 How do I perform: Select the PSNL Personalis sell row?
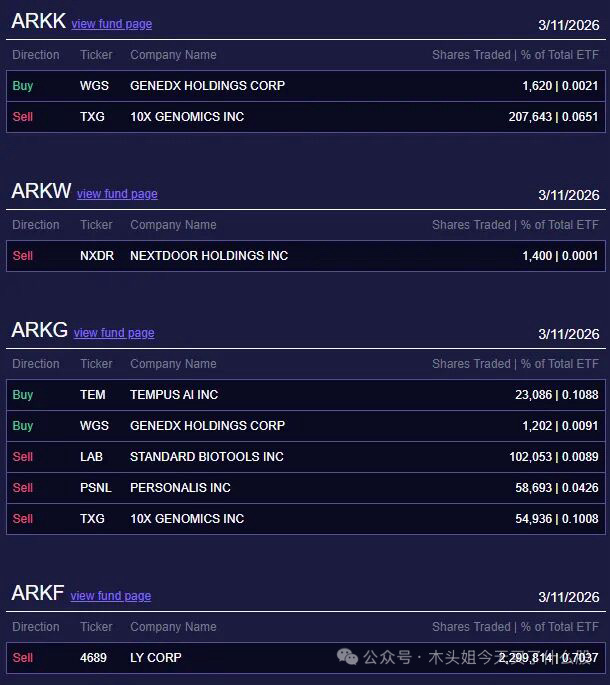306,488
